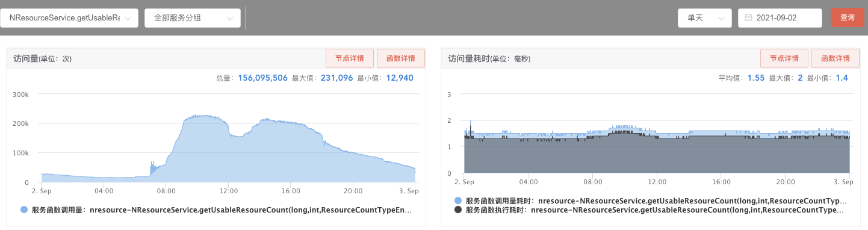This screenshot has height=230, width=868.
Task: Click the 20:00 axis label in 访问量耗时 chart
Action: (x=786, y=182)
